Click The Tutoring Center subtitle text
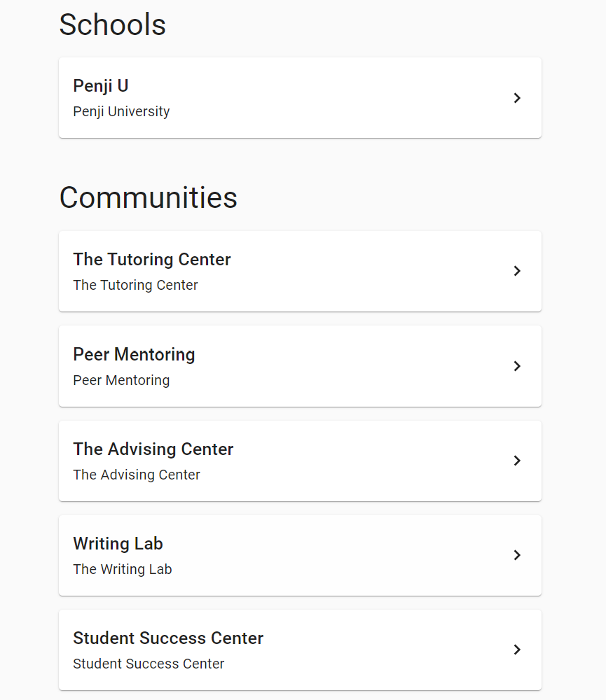The width and height of the screenshot is (606, 700). (135, 285)
